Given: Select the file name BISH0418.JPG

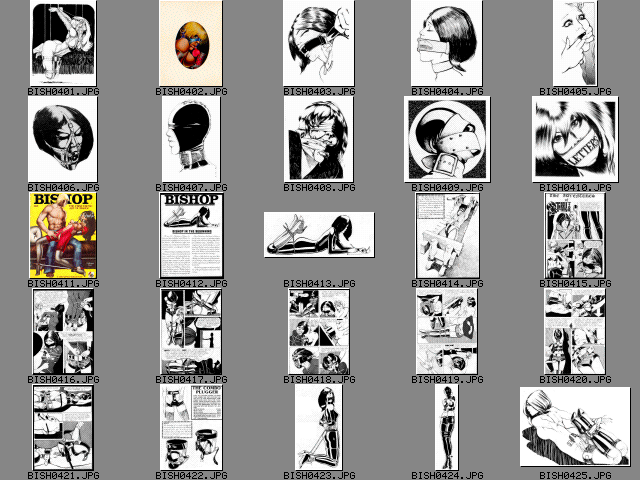Looking at the screenshot, I should click(319, 380).
